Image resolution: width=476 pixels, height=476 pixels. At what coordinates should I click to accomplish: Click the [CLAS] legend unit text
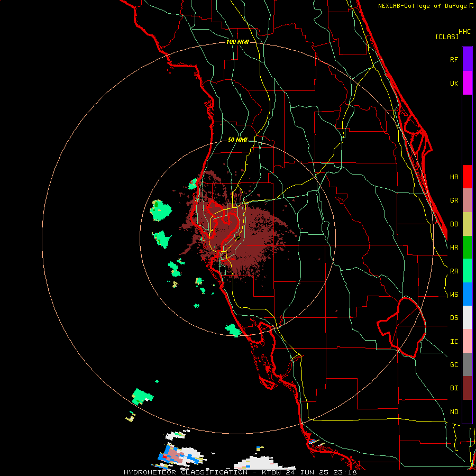pos(447,36)
